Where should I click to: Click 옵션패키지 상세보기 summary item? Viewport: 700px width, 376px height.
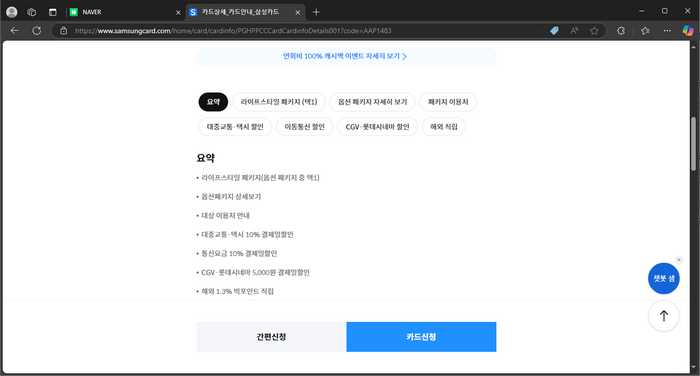pyautogui.click(x=231, y=196)
